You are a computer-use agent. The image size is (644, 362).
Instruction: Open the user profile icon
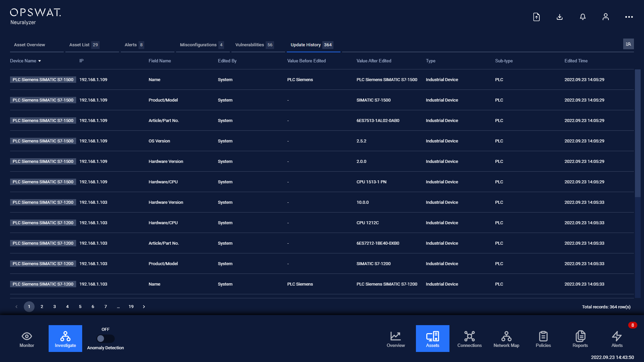(x=605, y=17)
